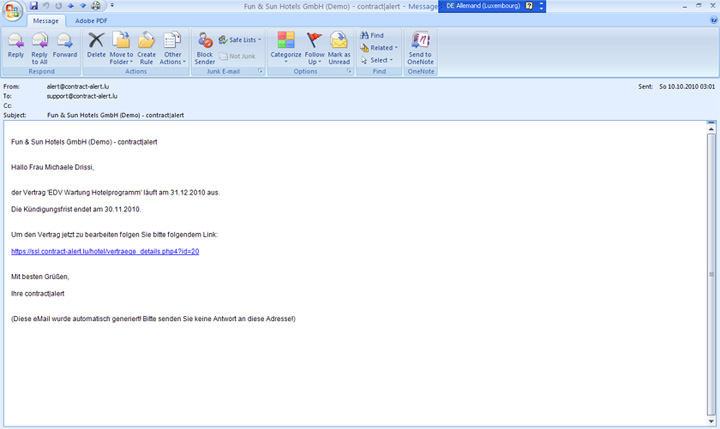
Task: Mark message as Unread
Action: pyautogui.click(x=339, y=45)
